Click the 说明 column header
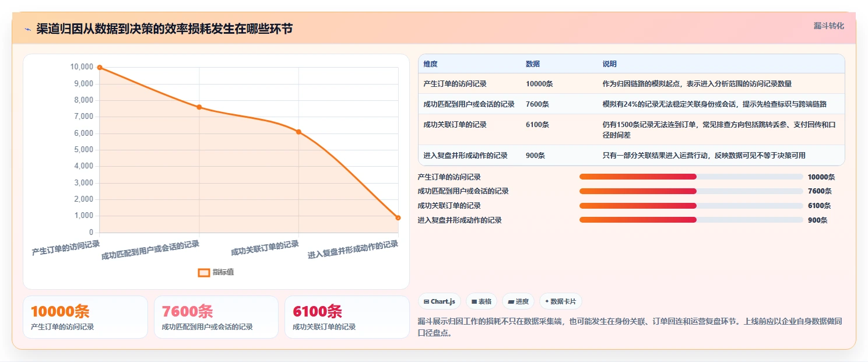Image resolution: width=868 pixels, height=362 pixels. coord(610,64)
